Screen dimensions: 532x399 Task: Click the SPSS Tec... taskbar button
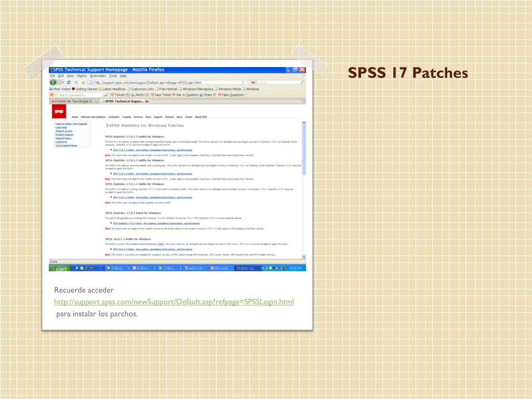click(247, 269)
